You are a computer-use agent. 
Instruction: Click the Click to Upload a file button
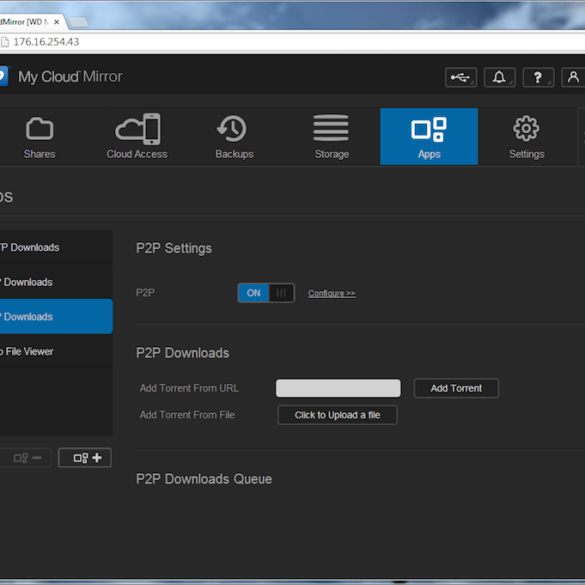pos(337,415)
